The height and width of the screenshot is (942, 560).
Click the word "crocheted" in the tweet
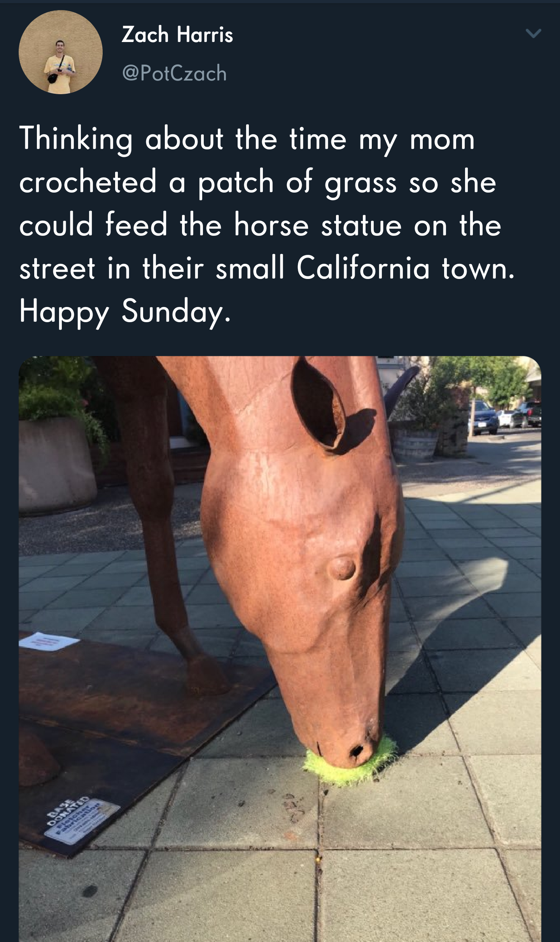coord(88,182)
